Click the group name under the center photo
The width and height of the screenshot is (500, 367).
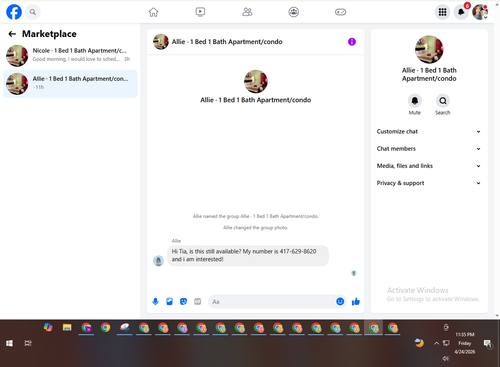(256, 100)
